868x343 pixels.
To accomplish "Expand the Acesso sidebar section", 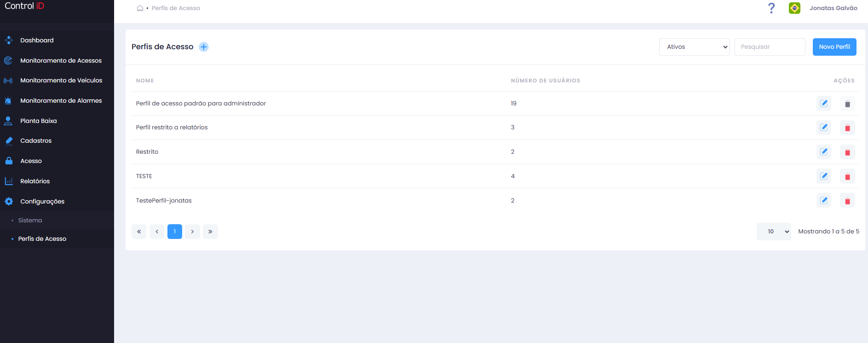I will 31,161.
